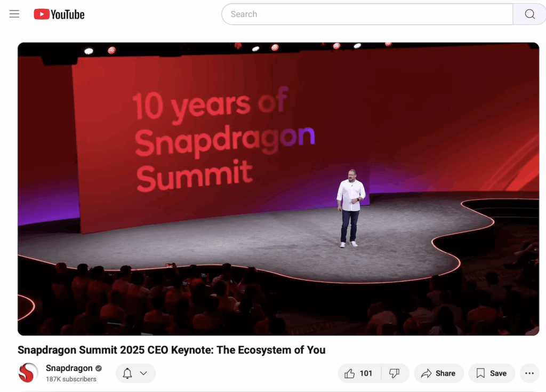The width and height of the screenshot is (546, 392).
Task: Dislike the video with thumbs down
Action: point(394,373)
